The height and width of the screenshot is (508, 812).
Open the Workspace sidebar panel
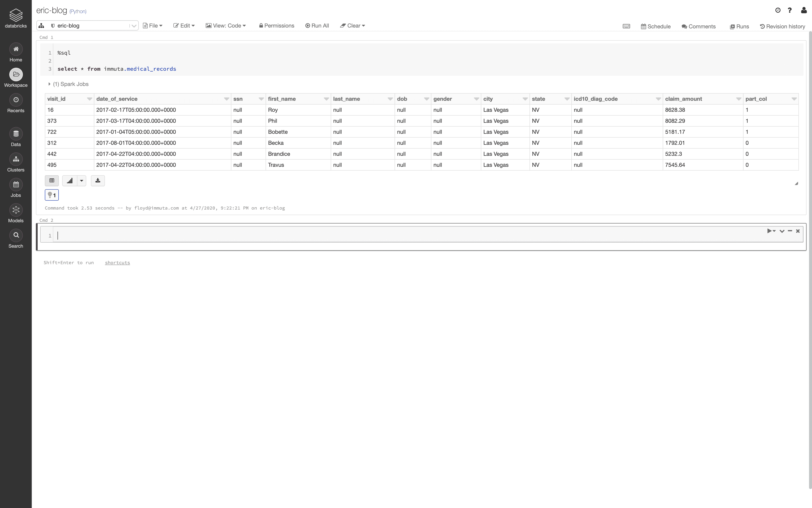[x=16, y=78]
